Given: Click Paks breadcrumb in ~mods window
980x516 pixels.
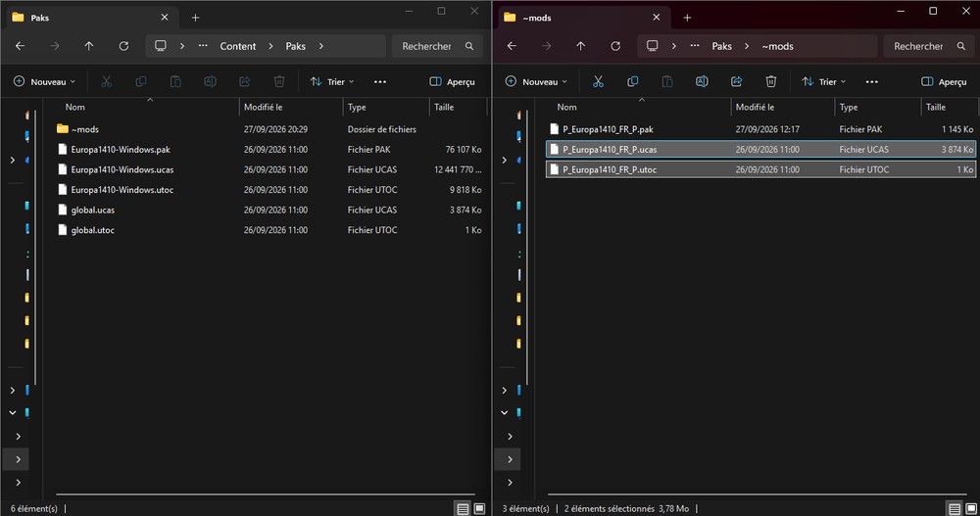Looking at the screenshot, I should click(x=722, y=46).
